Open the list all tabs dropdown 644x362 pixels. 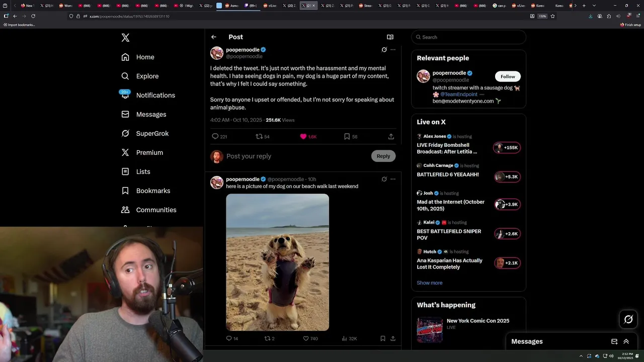(594, 6)
